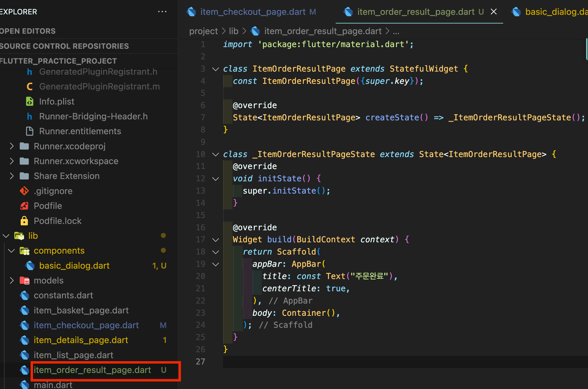Viewport: 588px width, 389px height.
Task: Click the Podfile.lock lock icon
Action: (24, 221)
